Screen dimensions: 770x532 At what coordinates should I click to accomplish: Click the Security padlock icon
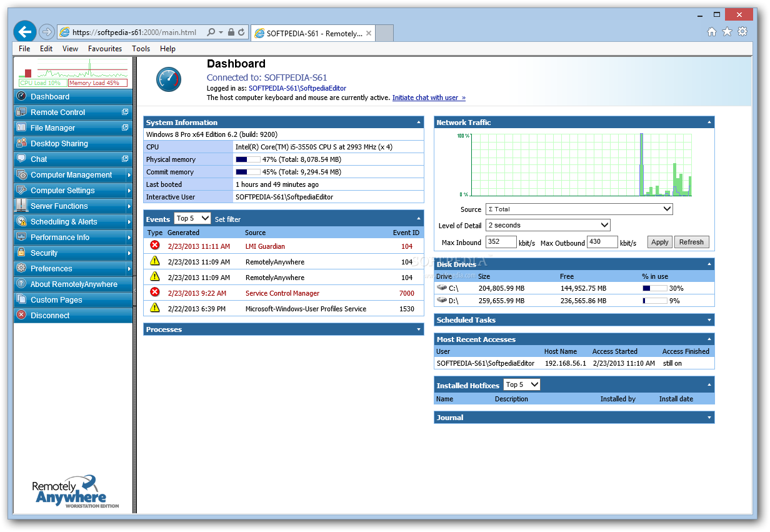tap(22, 253)
